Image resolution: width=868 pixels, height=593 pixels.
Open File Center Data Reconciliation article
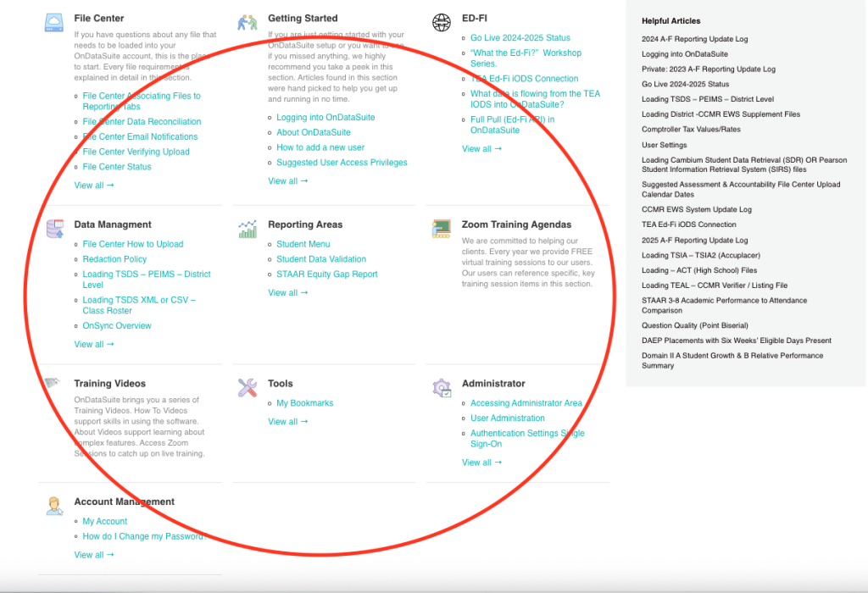click(x=142, y=122)
